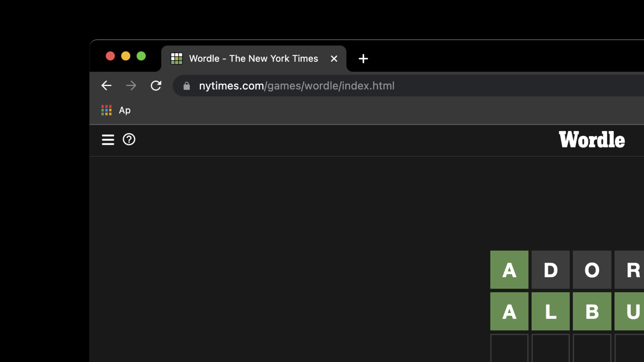Open the How to Play help icon
The height and width of the screenshot is (362, 644).
(x=129, y=139)
